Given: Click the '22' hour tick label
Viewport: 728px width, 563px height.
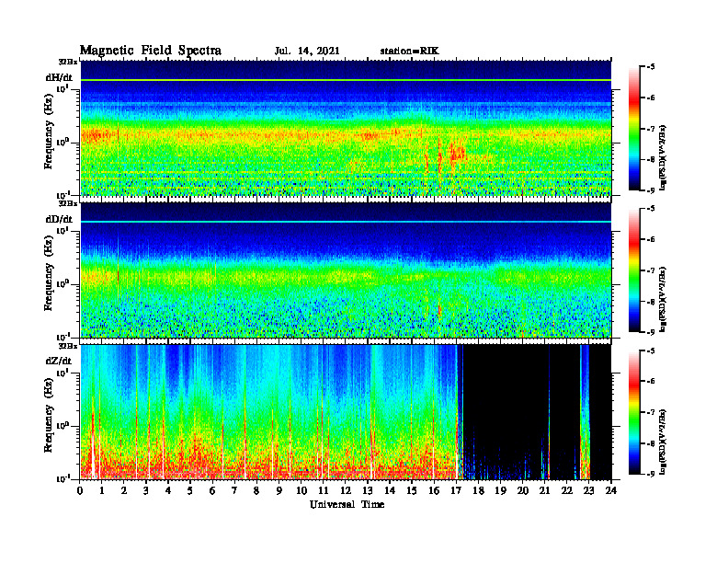Looking at the screenshot, I should [x=566, y=491].
